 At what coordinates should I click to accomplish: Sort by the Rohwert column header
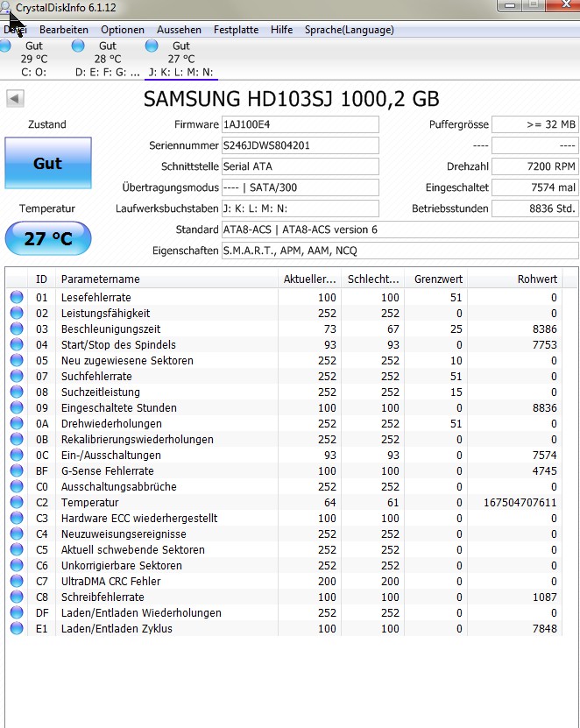click(x=514, y=279)
